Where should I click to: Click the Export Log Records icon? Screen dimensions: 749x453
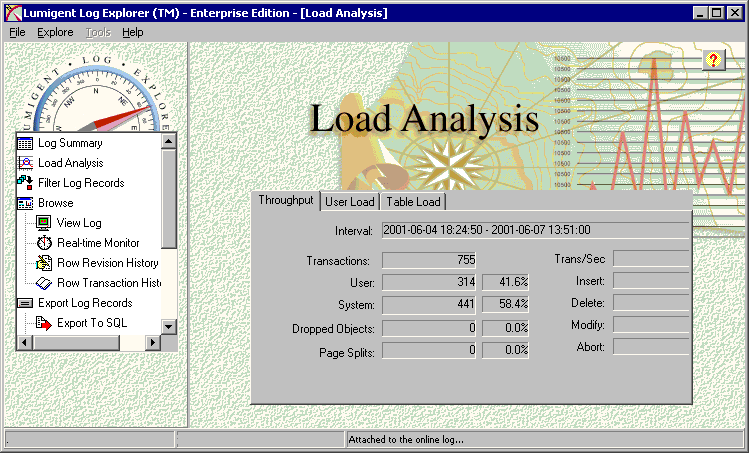[25, 303]
